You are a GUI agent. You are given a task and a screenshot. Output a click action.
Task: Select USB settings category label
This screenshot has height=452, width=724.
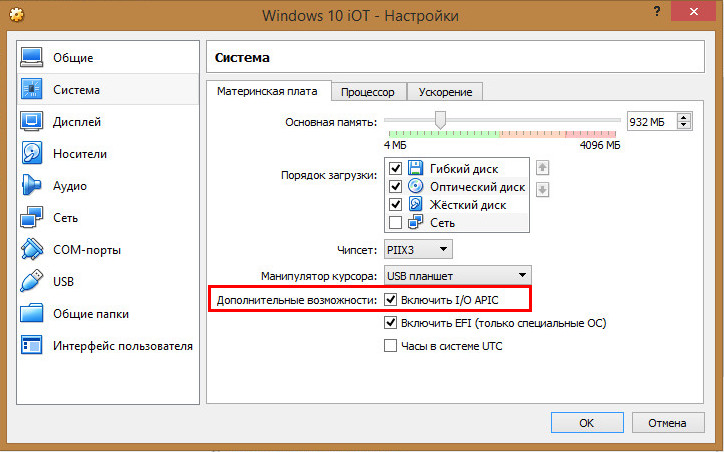pyautogui.click(x=63, y=282)
